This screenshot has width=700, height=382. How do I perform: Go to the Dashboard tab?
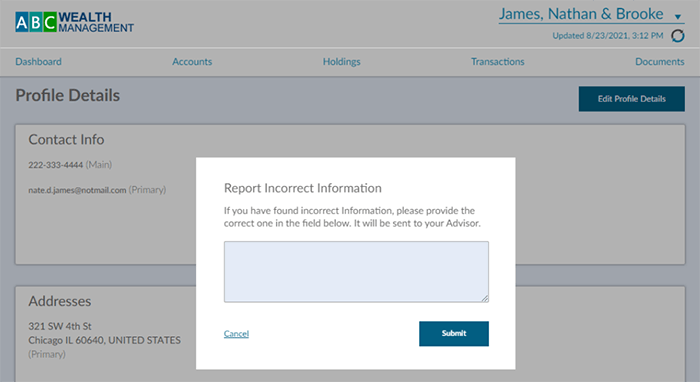[x=38, y=62]
